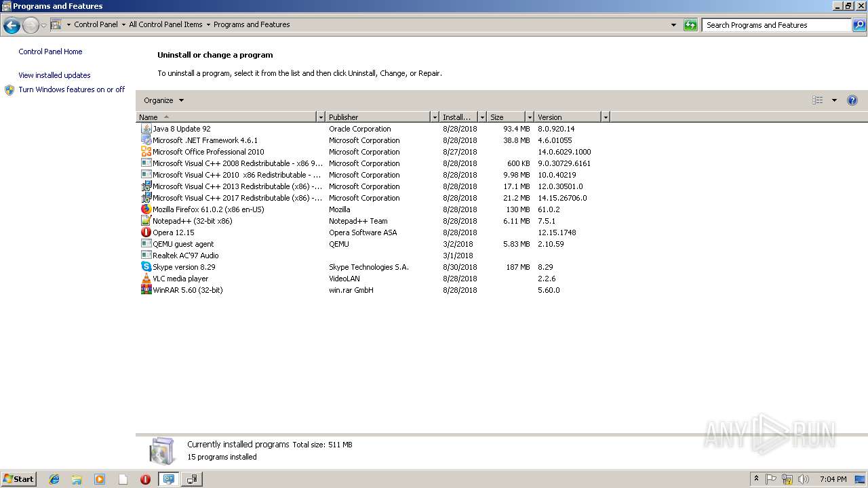This screenshot has height=488, width=868.
Task: Open the Size column filter dropdown
Action: tap(530, 117)
